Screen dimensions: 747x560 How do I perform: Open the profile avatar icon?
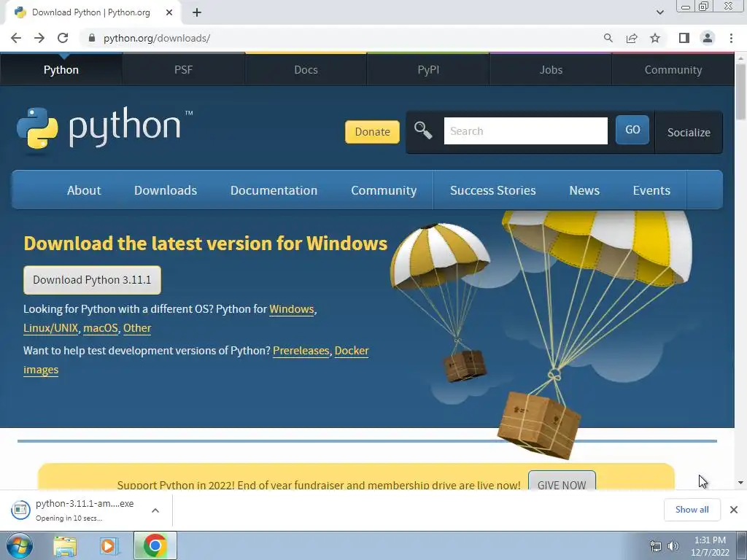708,38
